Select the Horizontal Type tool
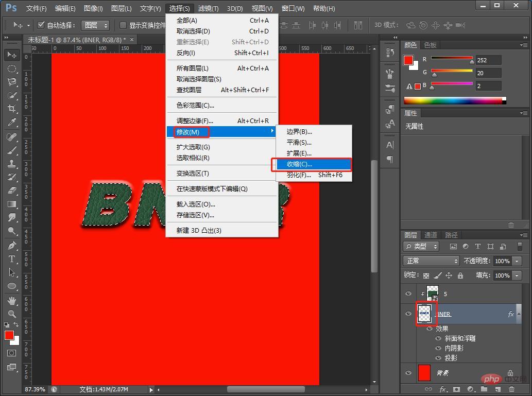 pos(12,259)
